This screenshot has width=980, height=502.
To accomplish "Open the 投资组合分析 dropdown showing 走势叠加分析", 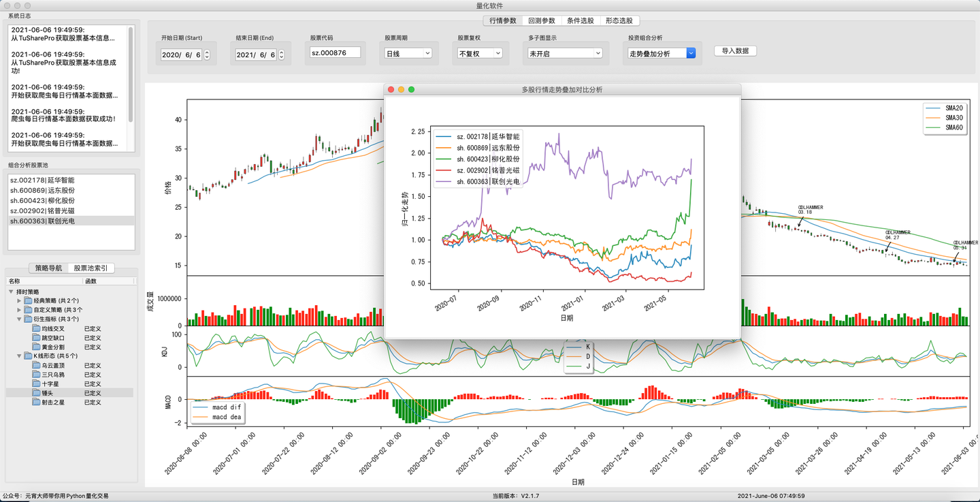I will coord(661,53).
